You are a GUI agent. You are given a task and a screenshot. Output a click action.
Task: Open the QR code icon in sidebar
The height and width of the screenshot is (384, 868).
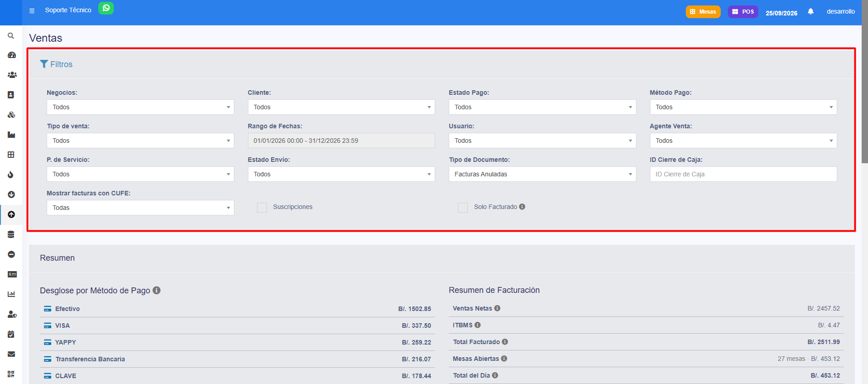pyautogui.click(x=11, y=374)
